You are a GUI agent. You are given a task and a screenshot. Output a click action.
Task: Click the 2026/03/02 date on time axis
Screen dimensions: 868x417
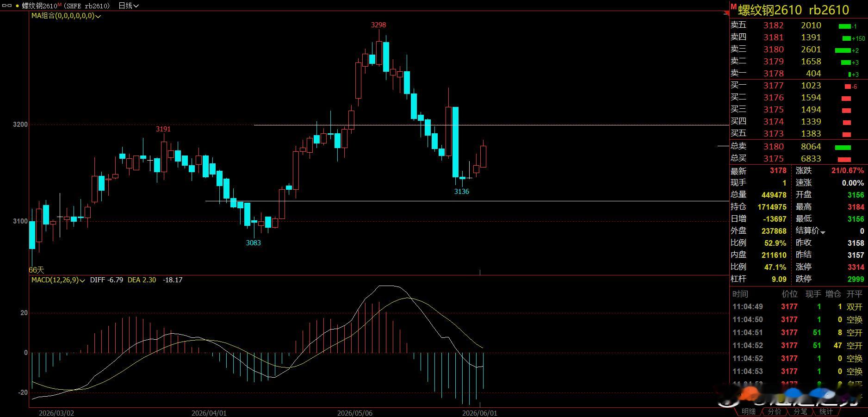(56, 413)
